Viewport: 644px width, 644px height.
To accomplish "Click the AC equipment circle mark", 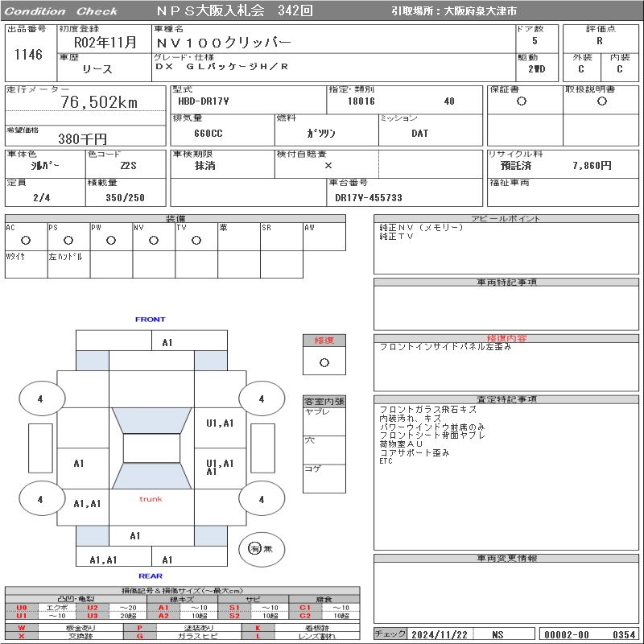I will (26, 240).
